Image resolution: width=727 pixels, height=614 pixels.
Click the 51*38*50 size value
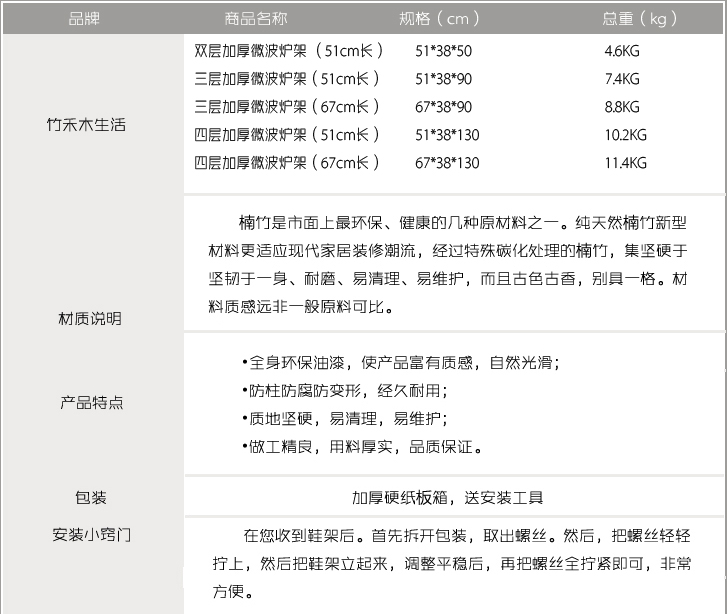(443, 50)
